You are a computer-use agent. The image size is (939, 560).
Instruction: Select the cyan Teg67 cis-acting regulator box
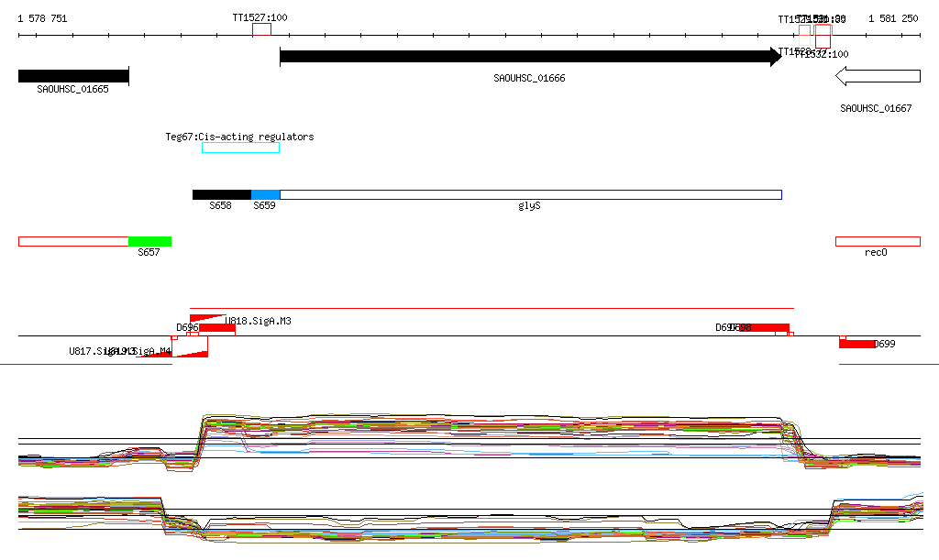point(240,148)
